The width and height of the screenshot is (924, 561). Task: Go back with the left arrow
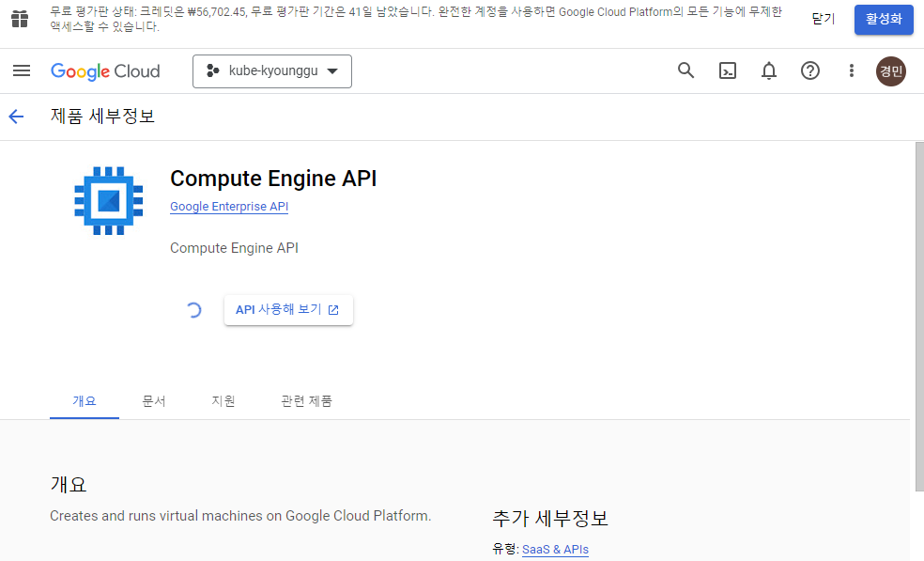pos(16,117)
